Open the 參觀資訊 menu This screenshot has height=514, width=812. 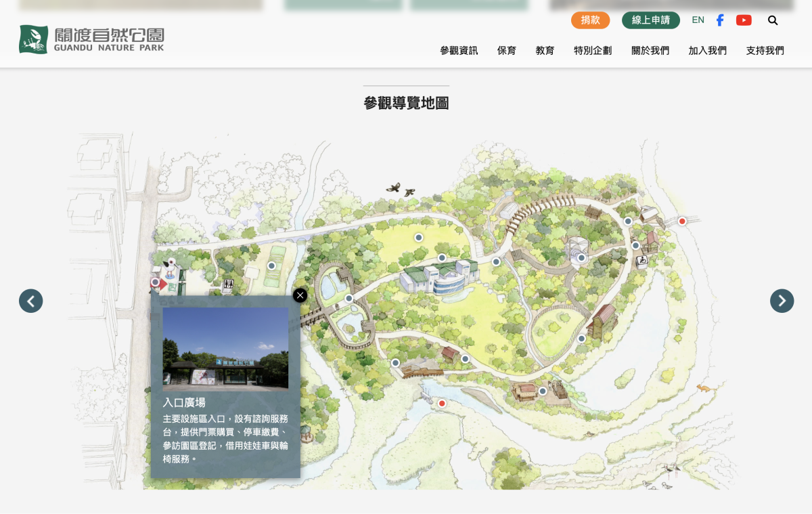coord(459,51)
